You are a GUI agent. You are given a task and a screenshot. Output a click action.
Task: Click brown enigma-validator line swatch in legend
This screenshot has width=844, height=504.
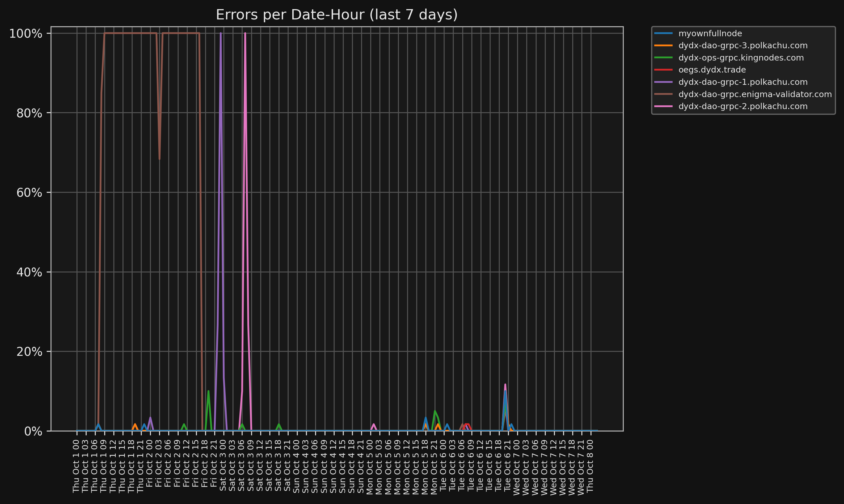coord(663,94)
